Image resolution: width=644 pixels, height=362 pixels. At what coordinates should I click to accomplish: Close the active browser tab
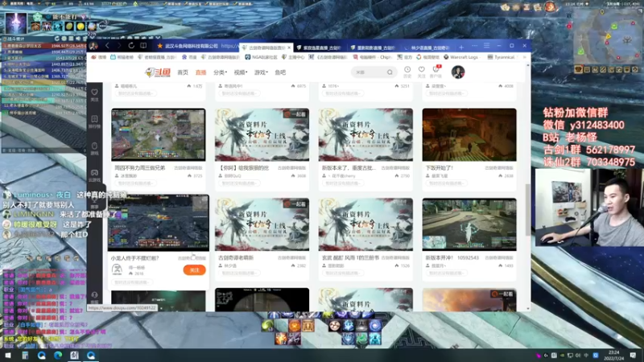tap(289, 47)
